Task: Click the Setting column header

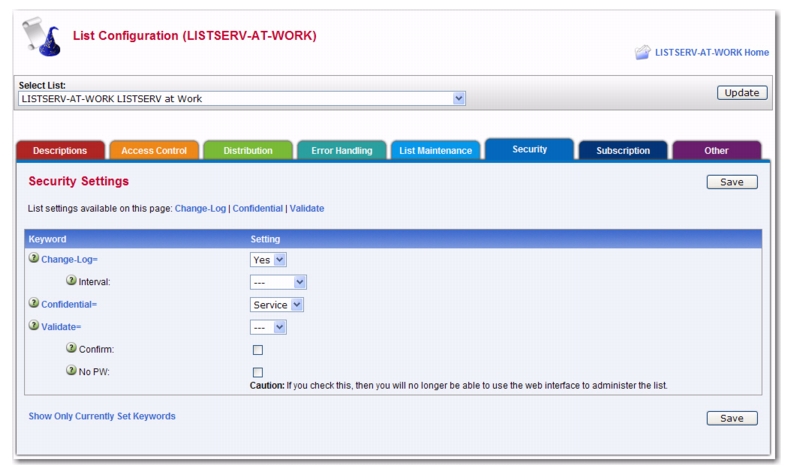Action: (265, 239)
